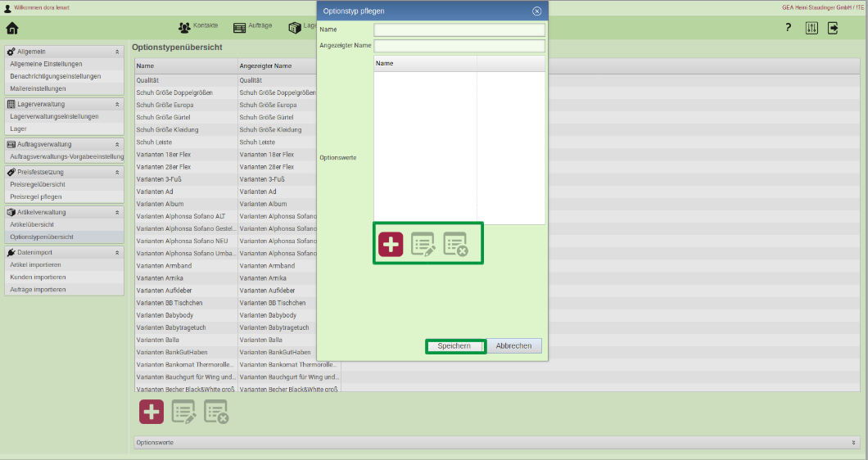868x460 pixels.
Task: Select Varianten Aufkleber row
Action: (226, 291)
